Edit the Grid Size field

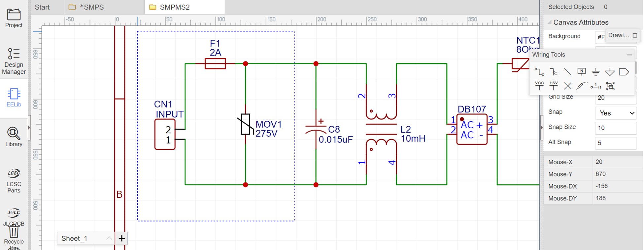(616, 98)
